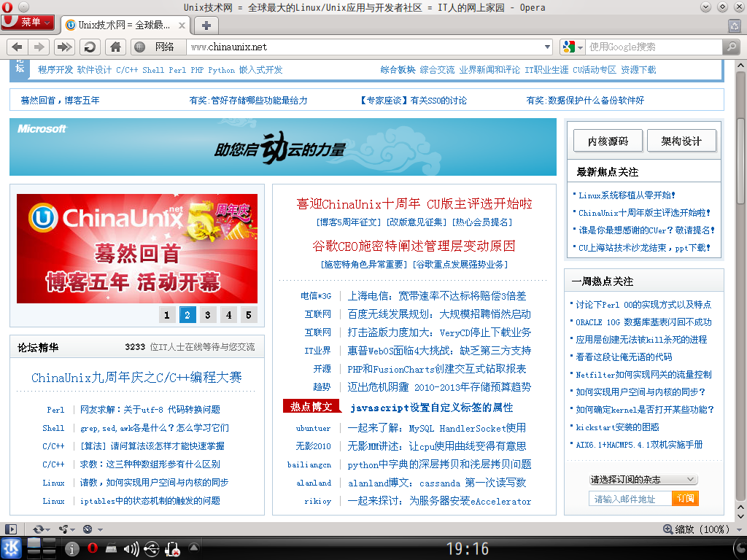Open the Opera Turbo status icon

pos(88,529)
